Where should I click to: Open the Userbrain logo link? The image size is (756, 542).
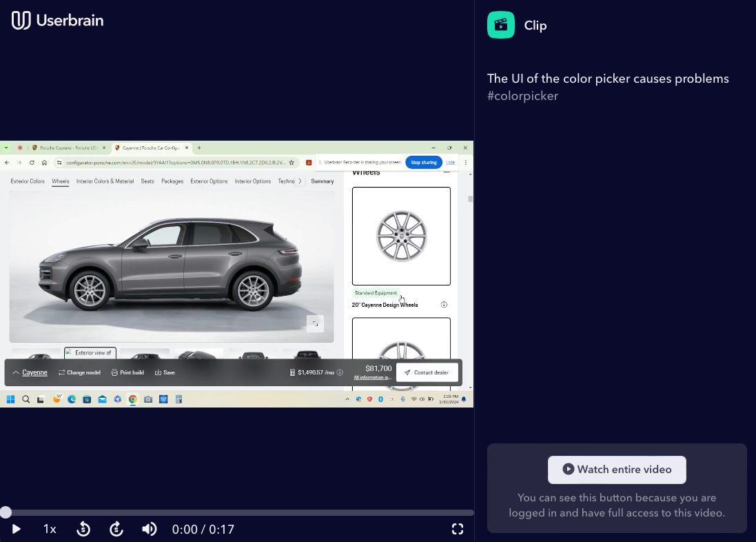coord(57,20)
